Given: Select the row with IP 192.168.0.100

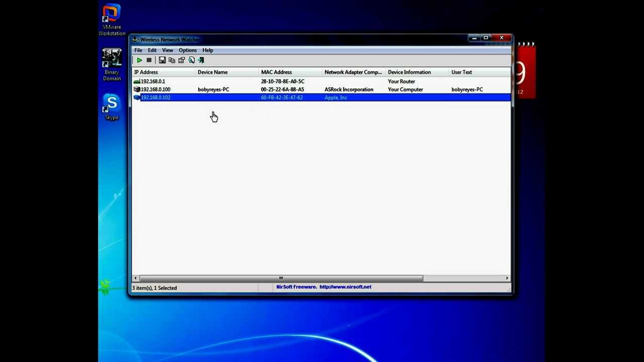Looking at the screenshot, I should click(x=321, y=89).
